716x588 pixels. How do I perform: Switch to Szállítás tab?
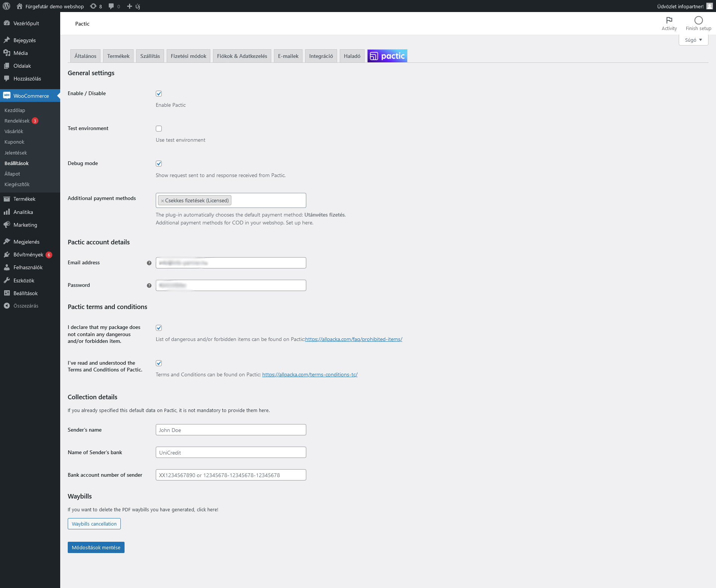150,56
